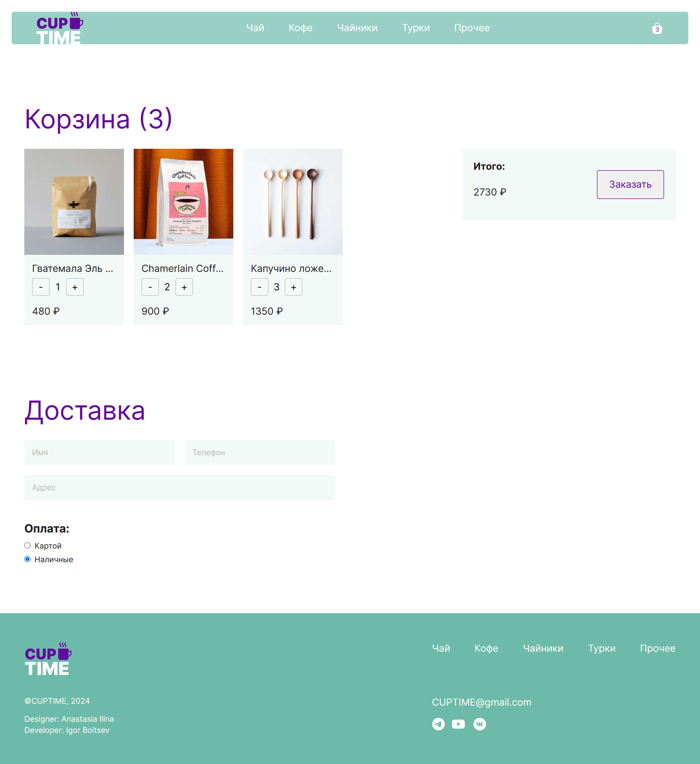Open the Прочее link in footer
The height and width of the screenshot is (764, 700).
click(x=657, y=648)
